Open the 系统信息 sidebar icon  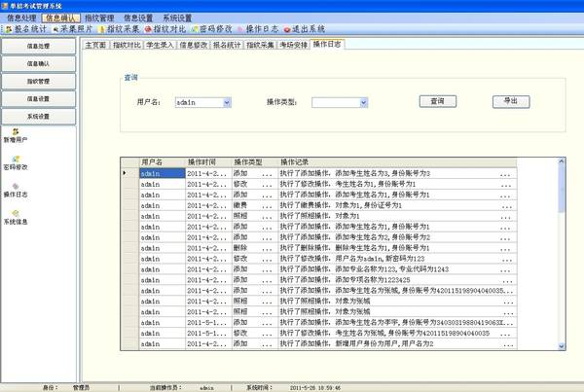tap(16, 214)
